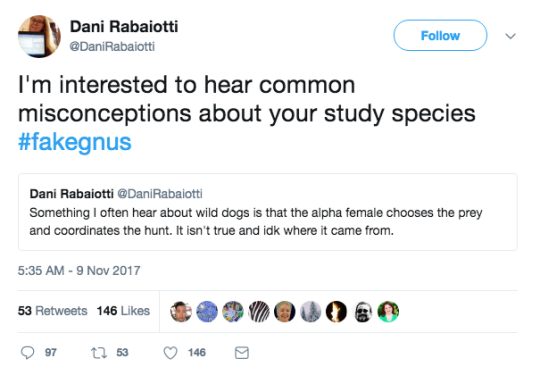The image size is (540, 375).
Task: Like the tweet with heart icon
Action: [x=170, y=353]
